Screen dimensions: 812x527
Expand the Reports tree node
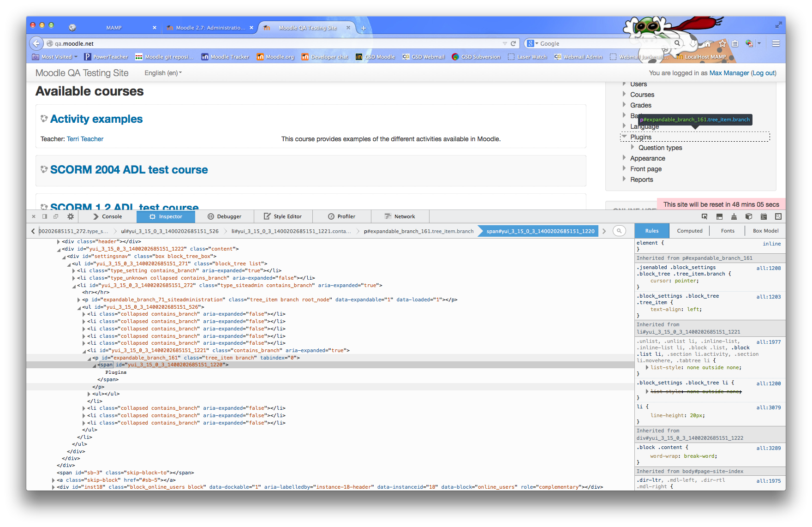pos(624,179)
